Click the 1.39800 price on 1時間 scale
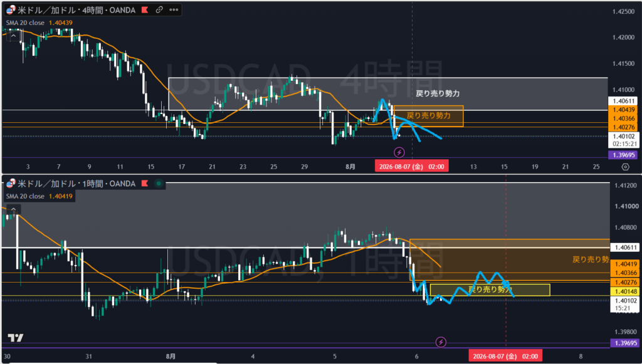 (x=625, y=332)
